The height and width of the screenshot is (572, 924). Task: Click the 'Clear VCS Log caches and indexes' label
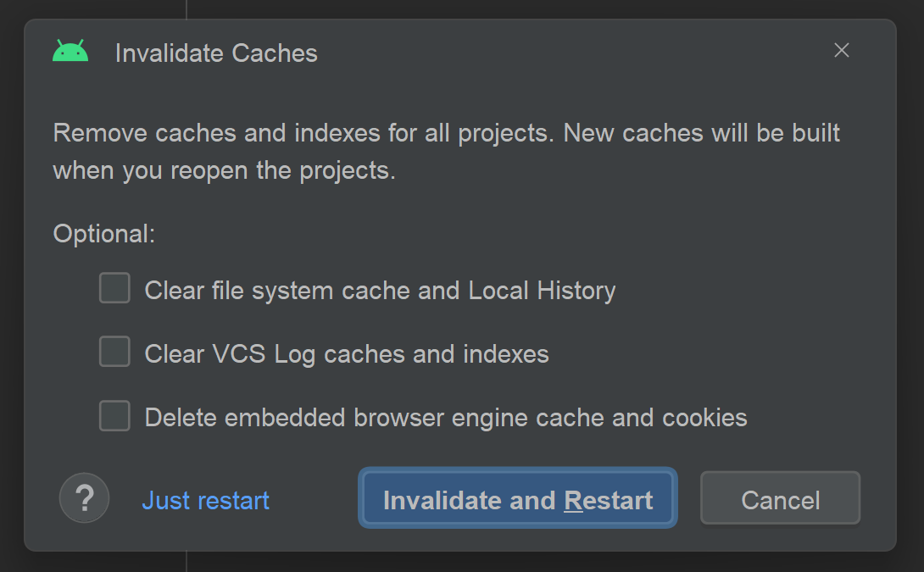pos(347,354)
